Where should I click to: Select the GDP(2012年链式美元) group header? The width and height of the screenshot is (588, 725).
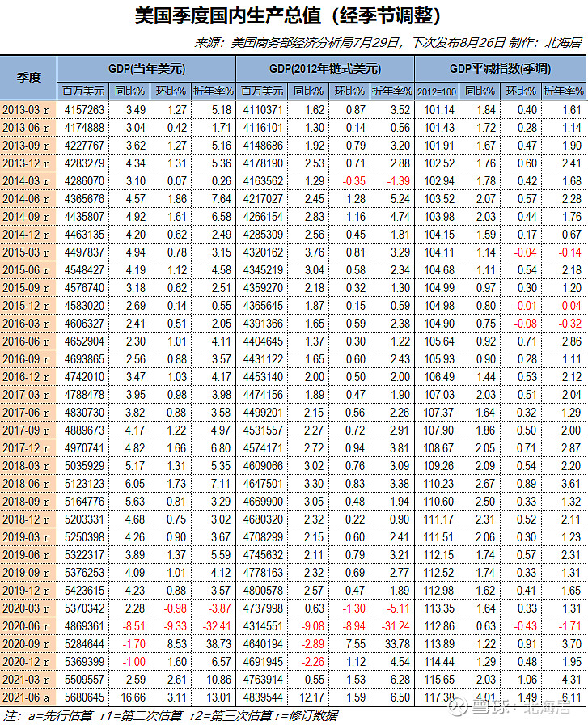(325, 69)
